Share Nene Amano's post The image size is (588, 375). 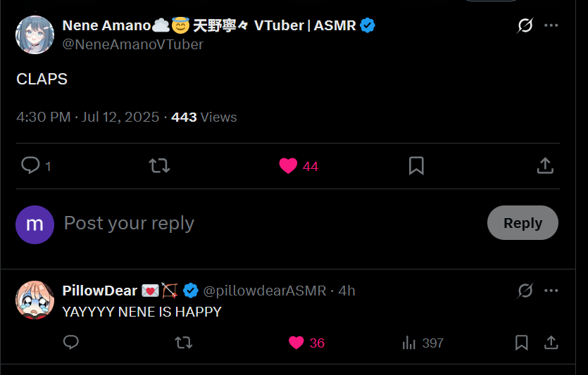click(x=544, y=166)
